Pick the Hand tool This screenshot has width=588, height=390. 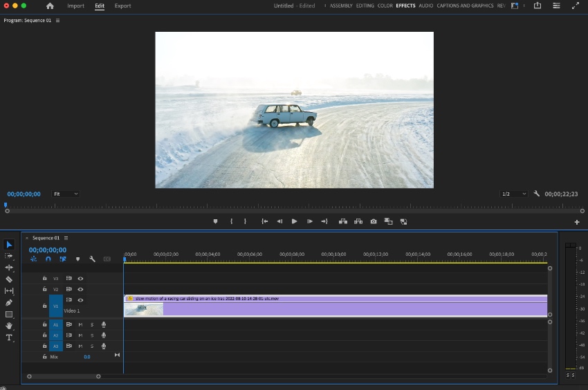[9, 326]
